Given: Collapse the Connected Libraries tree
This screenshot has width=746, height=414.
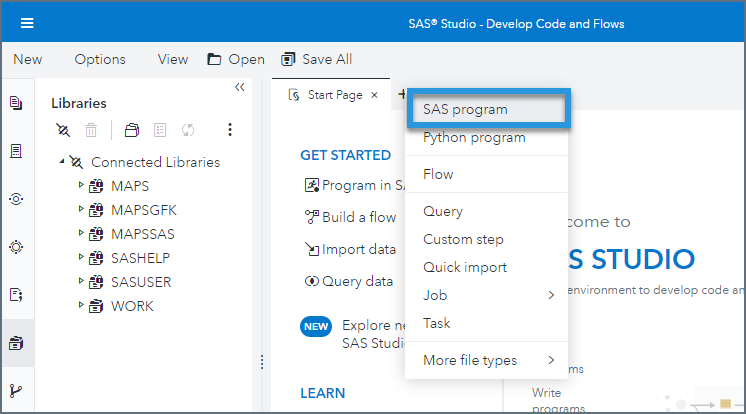Looking at the screenshot, I should pos(62,161).
